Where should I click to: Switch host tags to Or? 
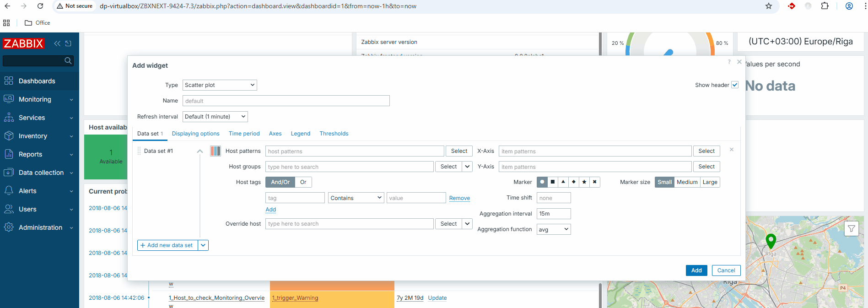[x=303, y=182]
